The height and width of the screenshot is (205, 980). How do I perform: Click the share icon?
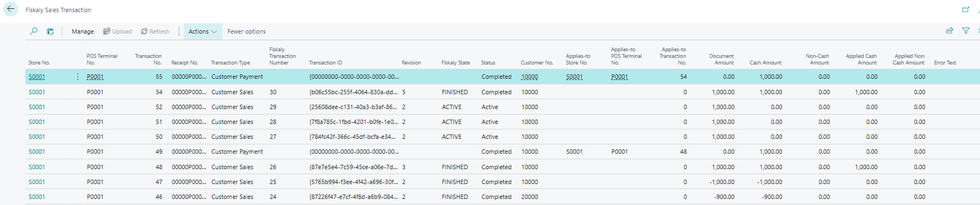click(x=950, y=31)
